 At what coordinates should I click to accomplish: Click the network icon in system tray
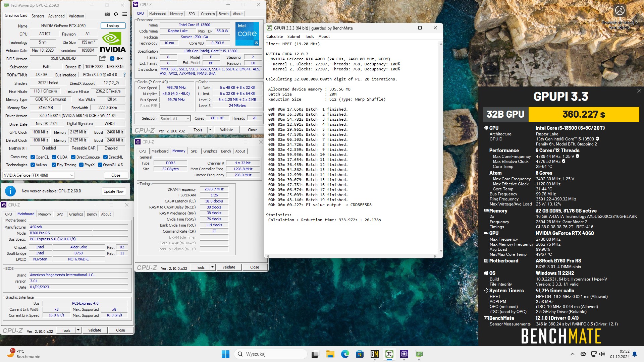(x=593, y=354)
